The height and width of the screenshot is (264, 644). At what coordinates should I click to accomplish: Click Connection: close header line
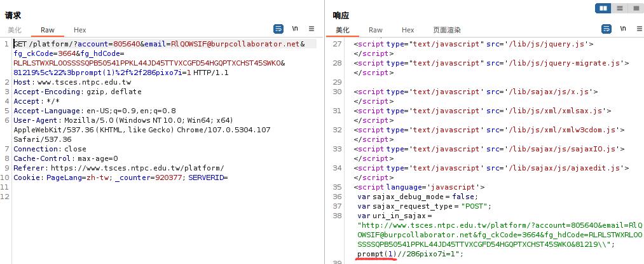(x=50, y=149)
